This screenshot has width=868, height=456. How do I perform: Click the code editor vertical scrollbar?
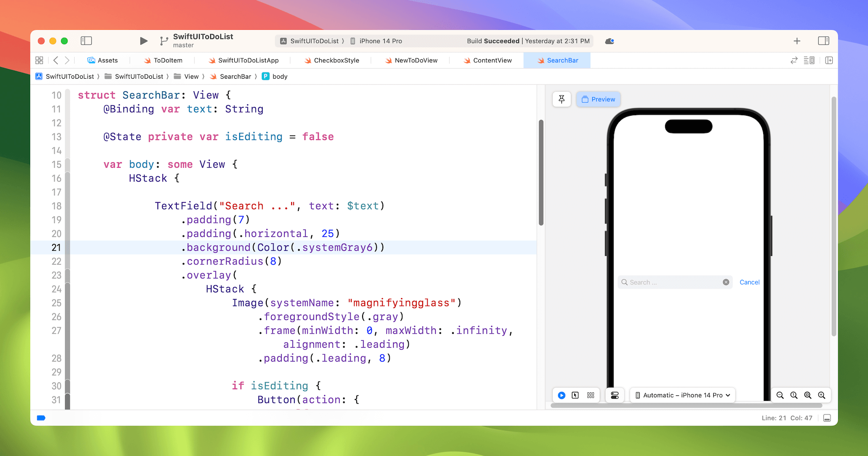[x=541, y=172]
